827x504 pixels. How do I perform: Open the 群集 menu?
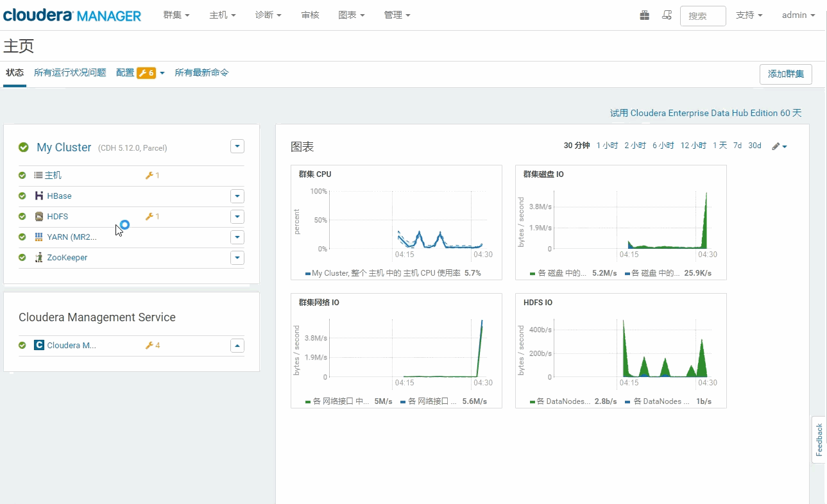point(176,15)
